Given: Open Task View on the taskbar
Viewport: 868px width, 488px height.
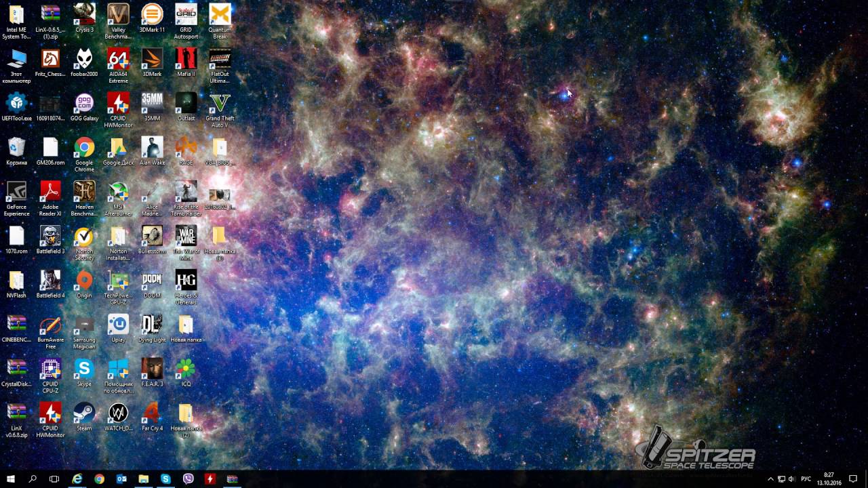Looking at the screenshot, I should tap(54, 479).
